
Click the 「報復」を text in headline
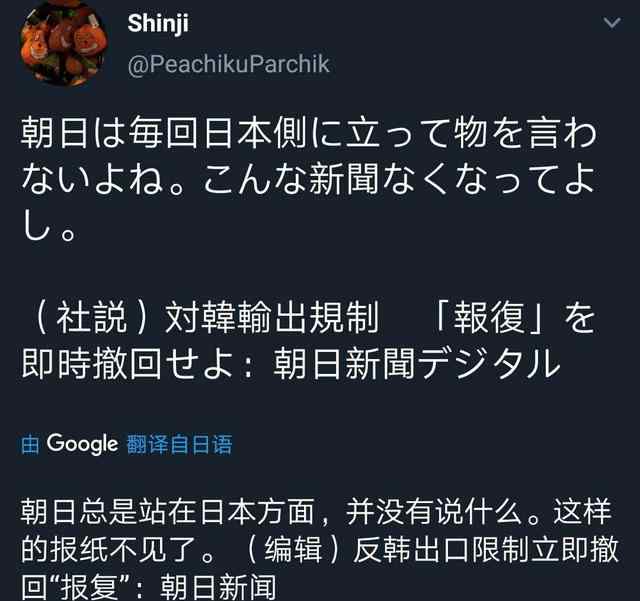514,317
